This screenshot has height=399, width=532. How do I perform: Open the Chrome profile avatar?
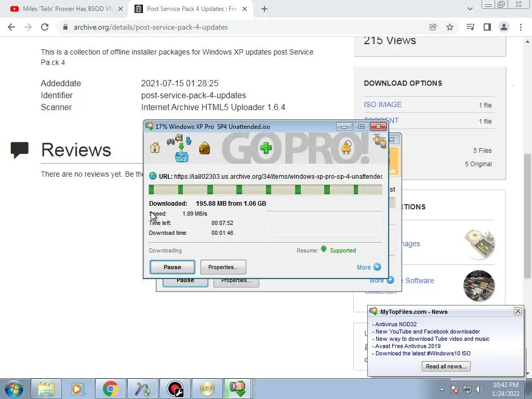point(504,27)
